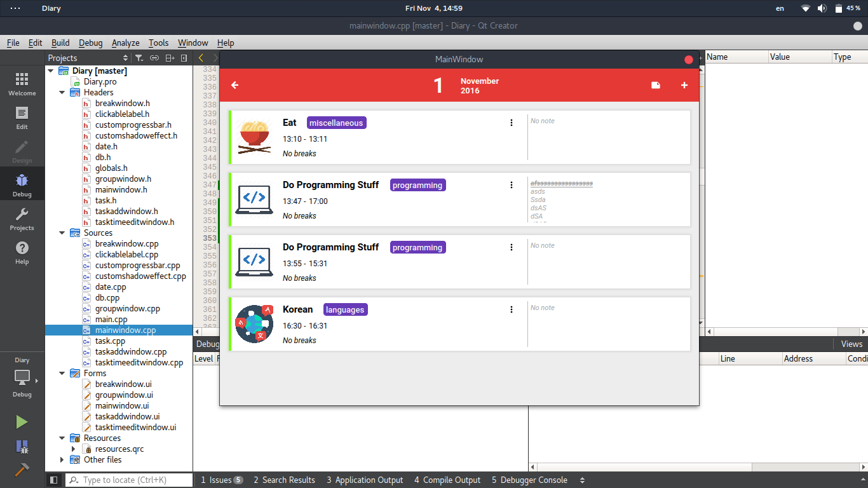This screenshot has height=488, width=868.
Task: Build the project with the hammer icon
Action: coord(22,470)
